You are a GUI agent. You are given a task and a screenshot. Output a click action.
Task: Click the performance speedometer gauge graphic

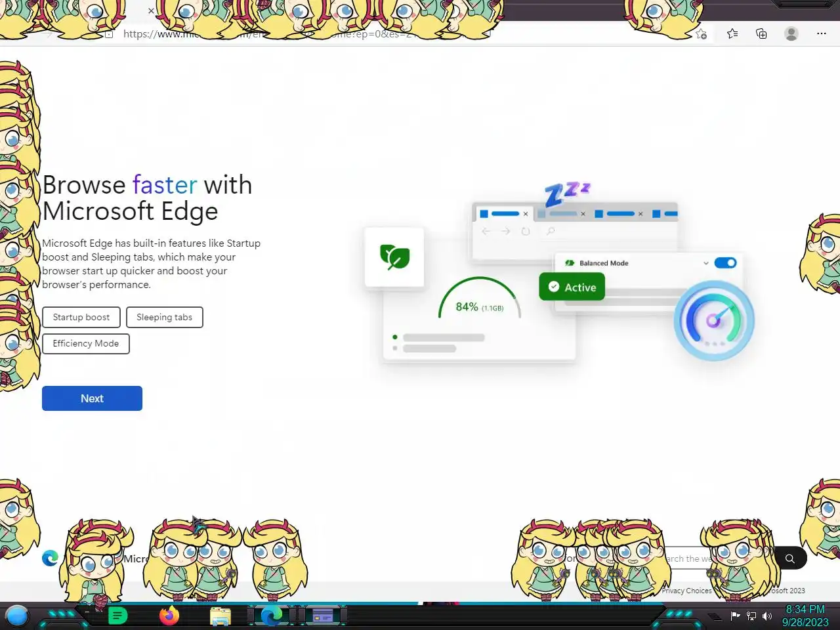[714, 320]
